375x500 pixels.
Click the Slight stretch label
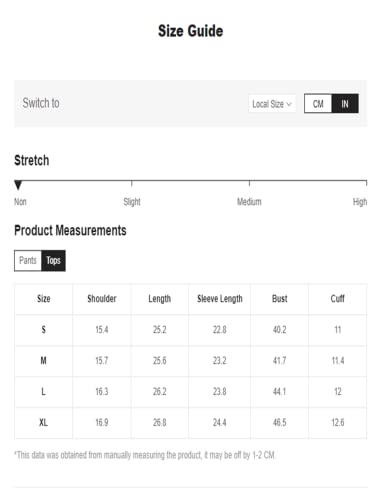click(132, 202)
